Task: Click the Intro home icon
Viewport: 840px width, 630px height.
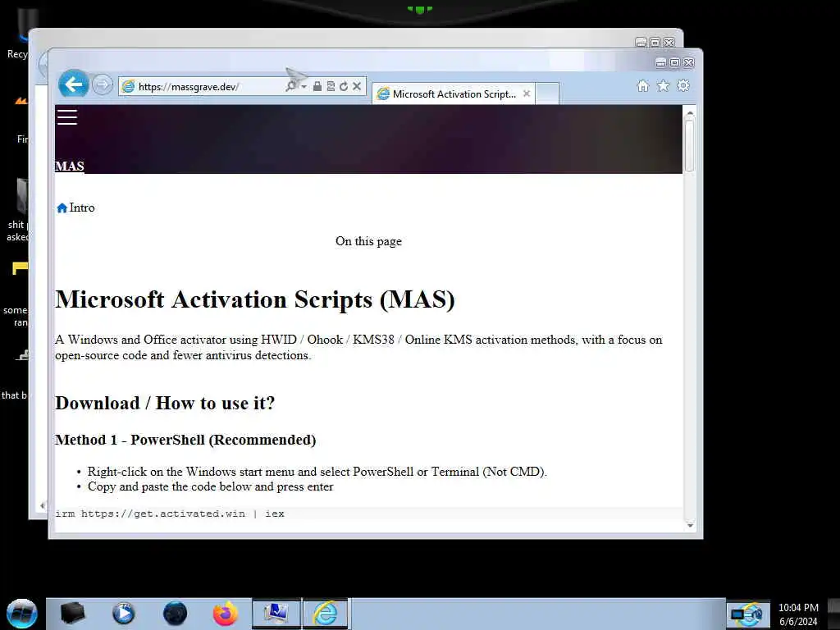Action: pos(62,208)
